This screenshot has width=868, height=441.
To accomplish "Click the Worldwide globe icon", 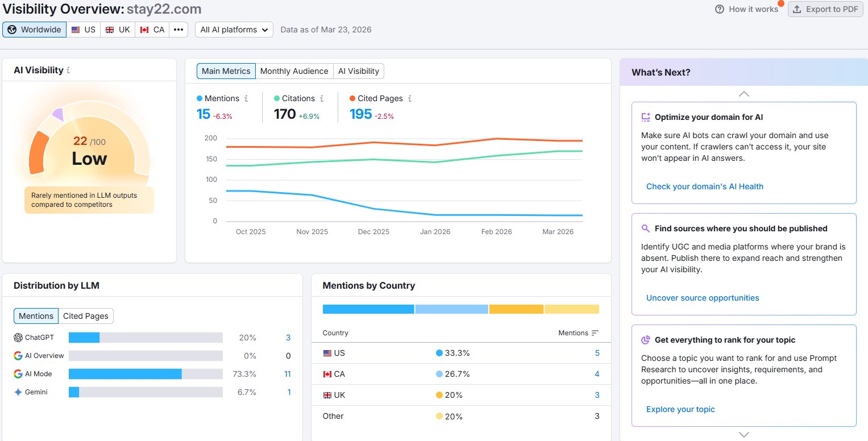I will pyautogui.click(x=12, y=30).
